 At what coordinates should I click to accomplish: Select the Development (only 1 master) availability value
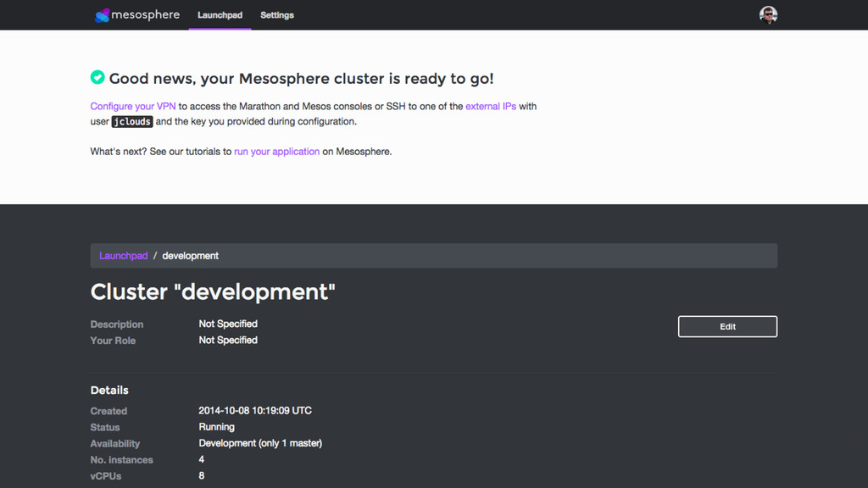[260, 443]
